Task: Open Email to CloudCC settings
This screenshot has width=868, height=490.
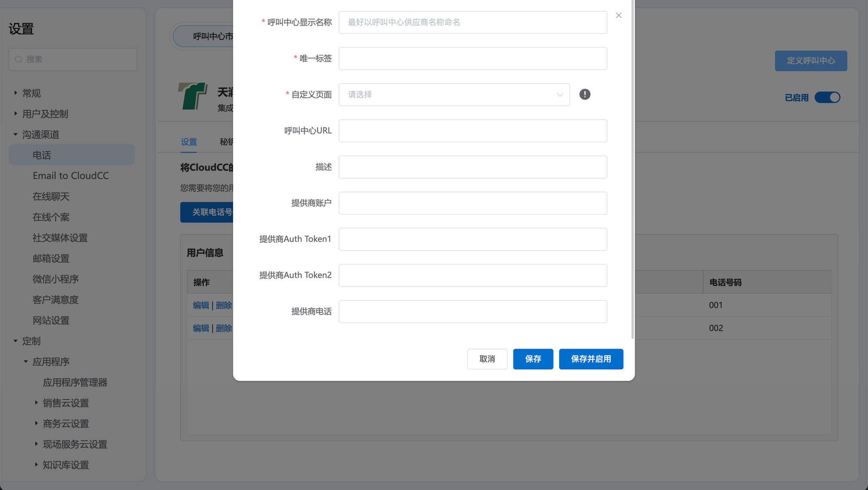Action: click(x=71, y=176)
